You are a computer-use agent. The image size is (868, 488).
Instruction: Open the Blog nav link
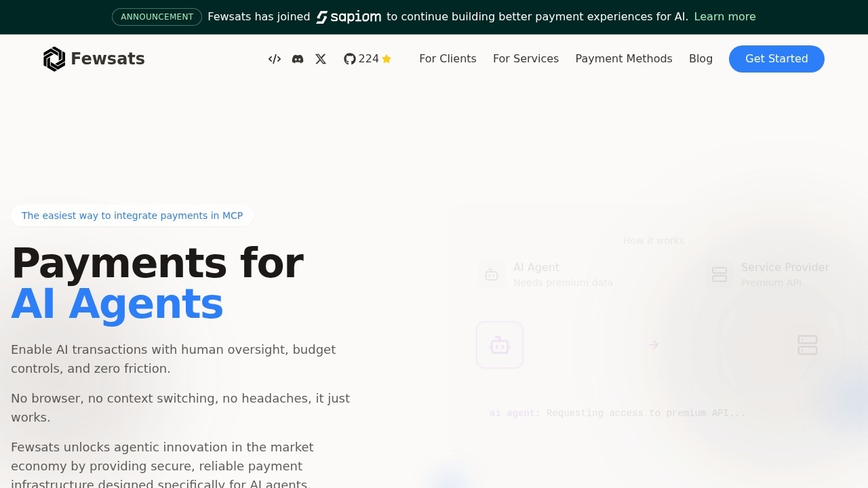[701, 59]
